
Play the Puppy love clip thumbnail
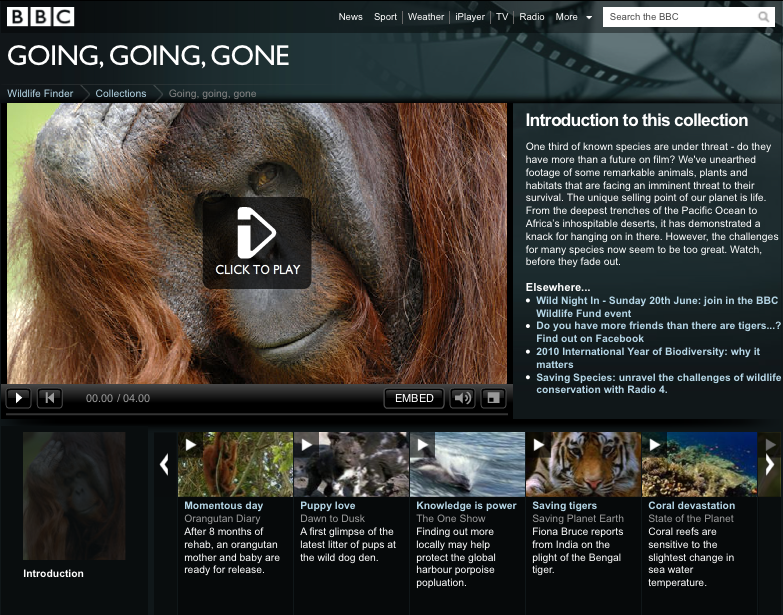pyautogui.click(x=352, y=464)
